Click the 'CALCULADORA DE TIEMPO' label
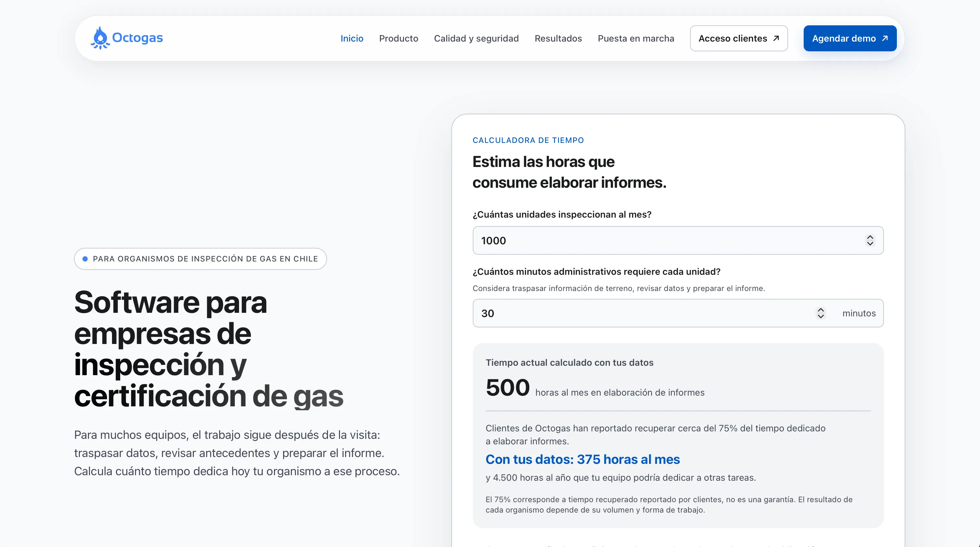Viewport: 980px width, 547px height. (x=528, y=140)
